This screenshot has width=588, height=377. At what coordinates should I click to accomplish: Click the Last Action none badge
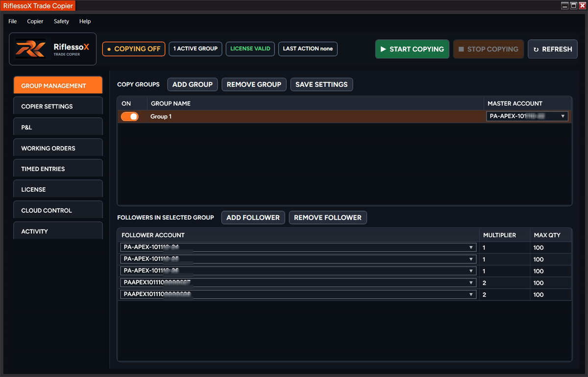click(x=308, y=49)
